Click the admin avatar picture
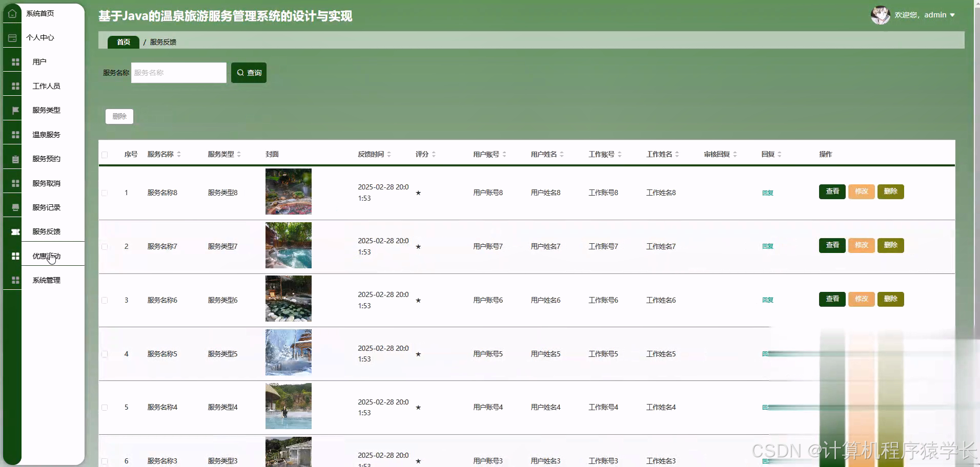 click(x=881, y=15)
